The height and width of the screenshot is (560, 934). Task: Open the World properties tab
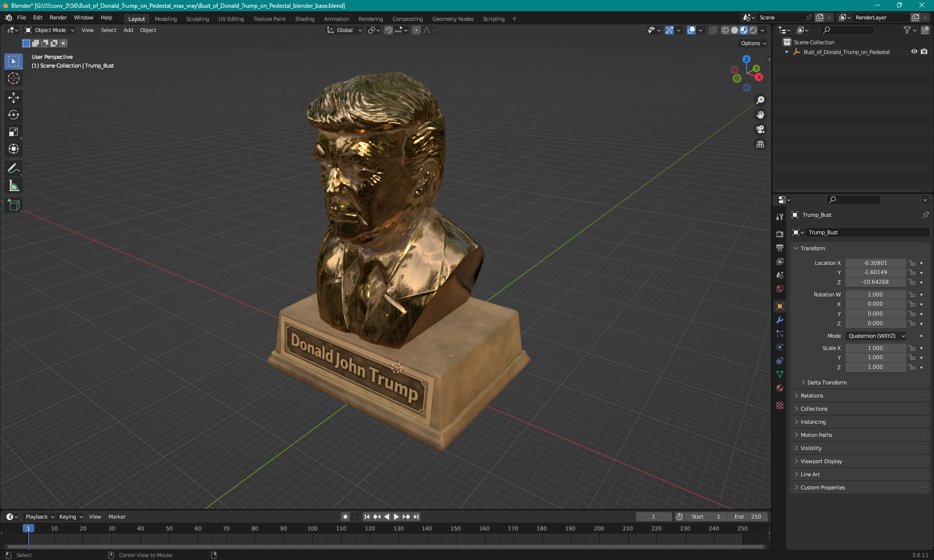[780, 289]
